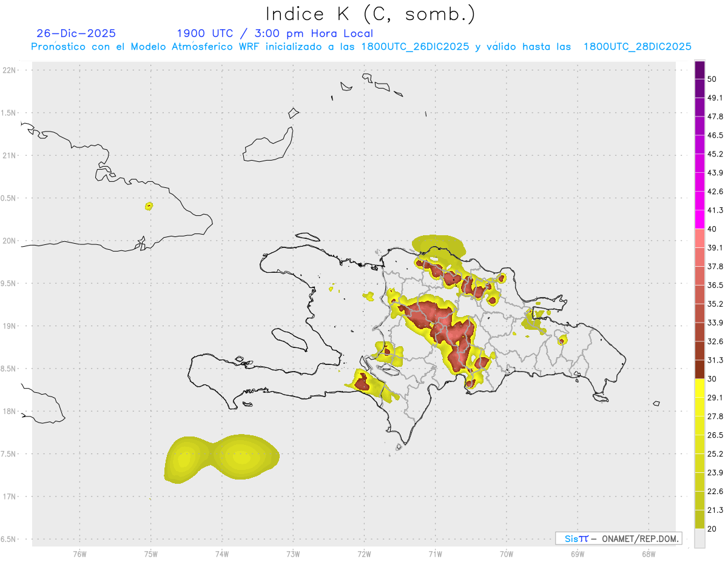Click the '73W' longitude label
Image resolution: width=728 pixels, height=562 pixels.
coord(293,554)
